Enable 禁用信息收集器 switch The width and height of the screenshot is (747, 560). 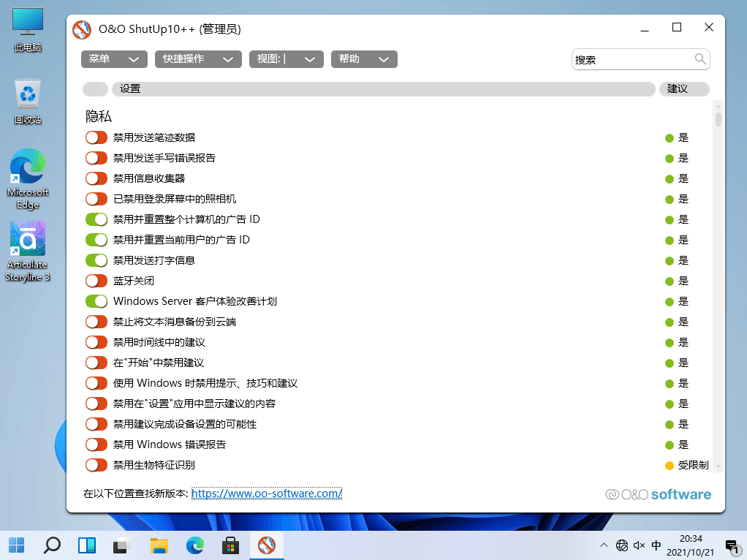click(96, 178)
